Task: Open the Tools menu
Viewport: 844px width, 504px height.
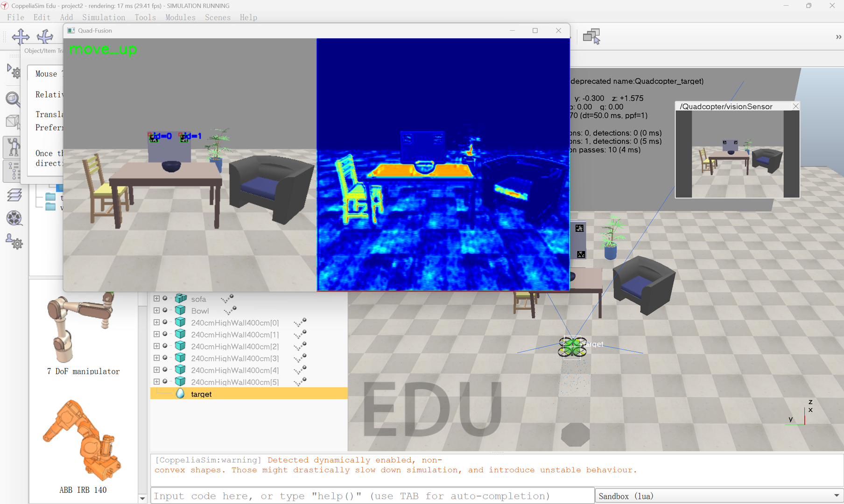Action: pyautogui.click(x=145, y=17)
